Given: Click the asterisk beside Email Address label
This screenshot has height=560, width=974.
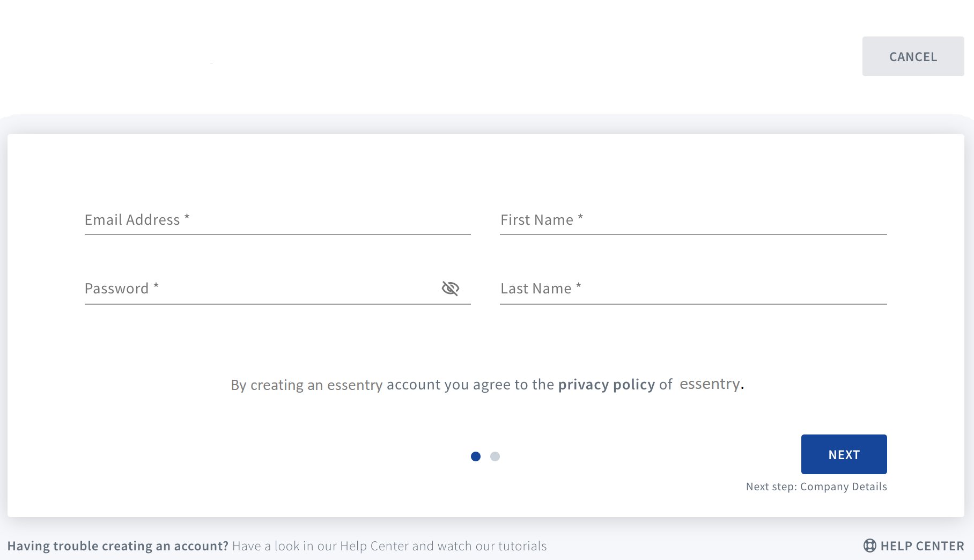Looking at the screenshot, I should click(x=187, y=217).
